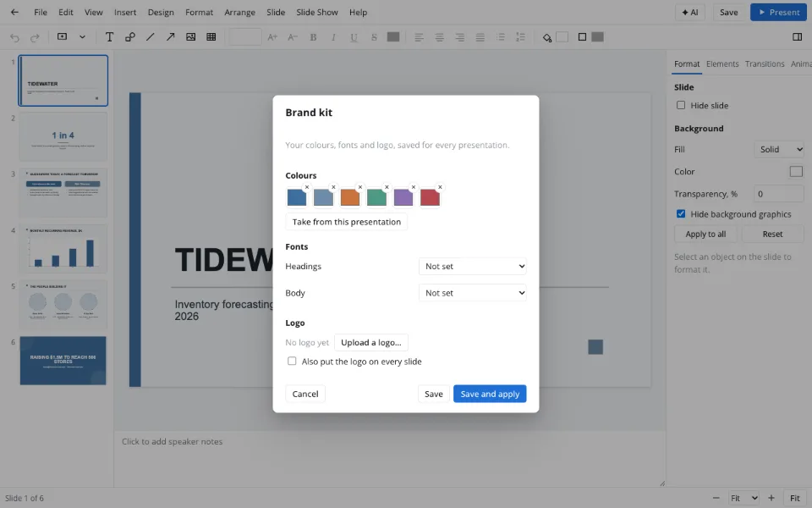
Task: Choose the Arrow drawing tool
Action: (x=170, y=36)
